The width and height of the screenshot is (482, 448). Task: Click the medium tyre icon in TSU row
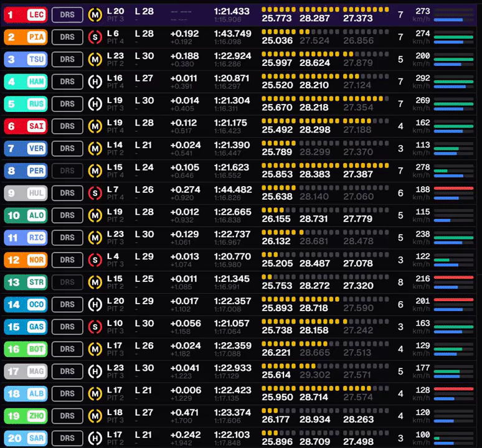click(95, 60)
